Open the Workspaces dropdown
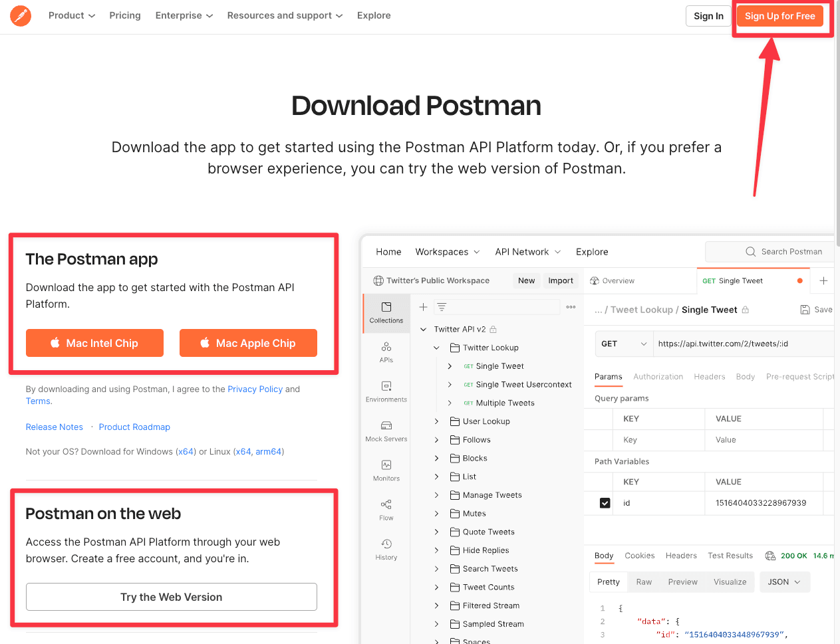The image size is (840, 644). point(448,252)
